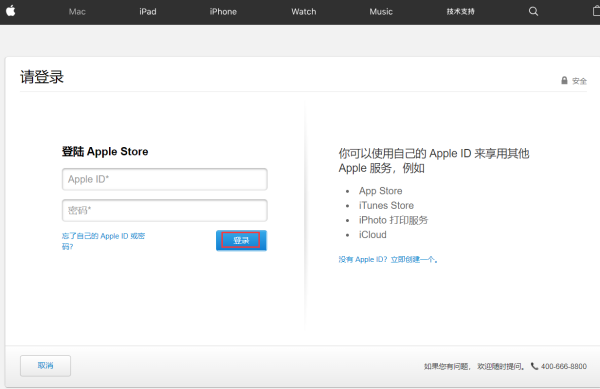Open the Mac menu

click(77, 12)
